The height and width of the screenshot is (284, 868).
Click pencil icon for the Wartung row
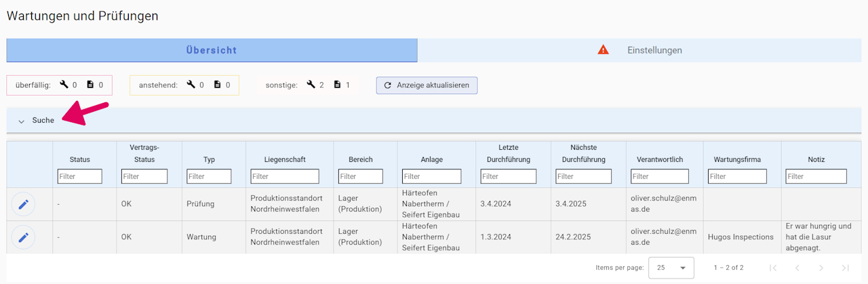click(23, 237)
